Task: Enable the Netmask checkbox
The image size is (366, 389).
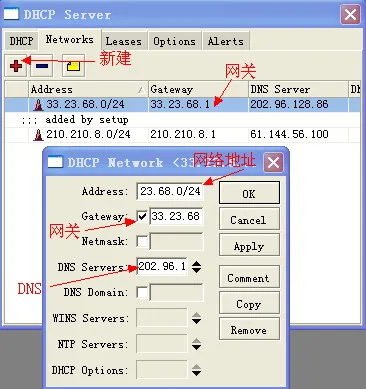Action: (x=142, y=241)
